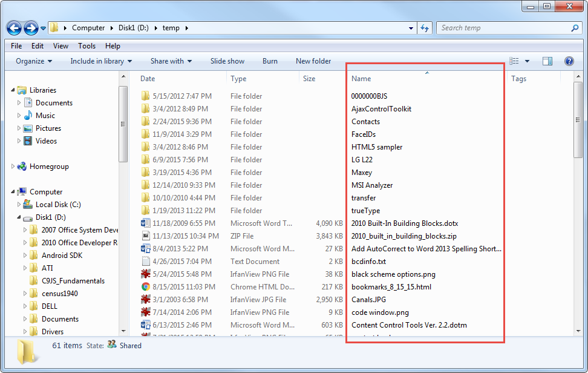The image size is (588, 373).
Task: Select Computer in navigation pane
Action: point(46,192)
